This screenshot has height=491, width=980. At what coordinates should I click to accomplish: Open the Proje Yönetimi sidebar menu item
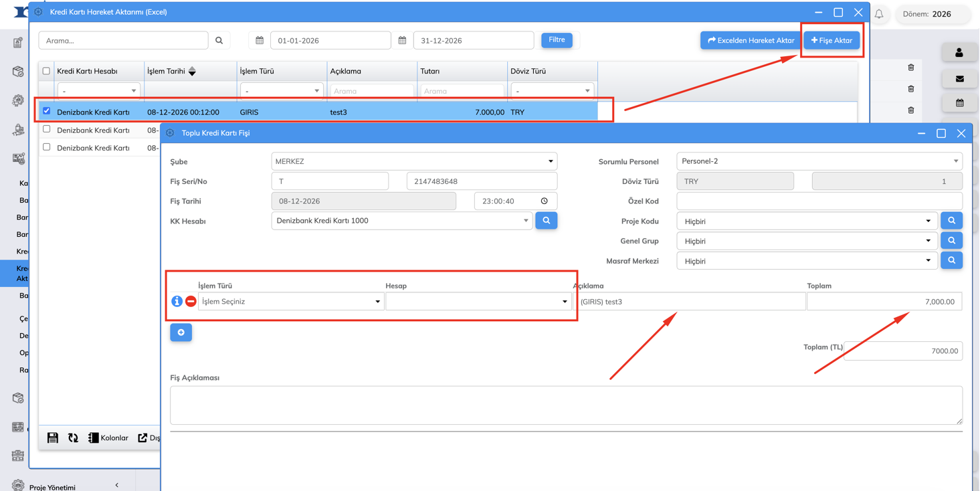pyautogui.click(x=52, y=487)
